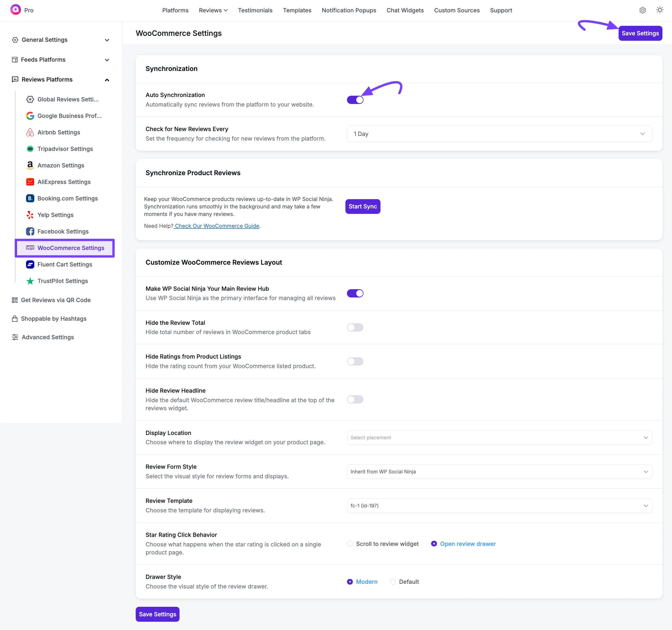672x630 pixels.
Task: Select the Yelp settings icon
Action: 30,215
